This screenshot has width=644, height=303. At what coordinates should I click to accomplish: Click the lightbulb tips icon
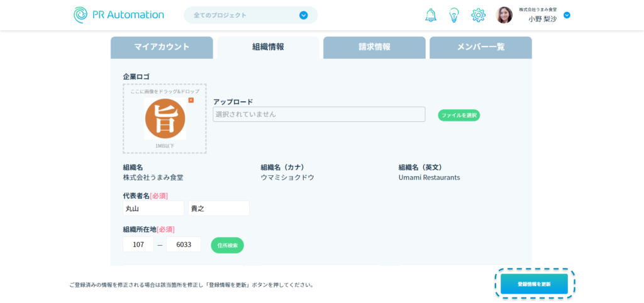pos(454,15)
